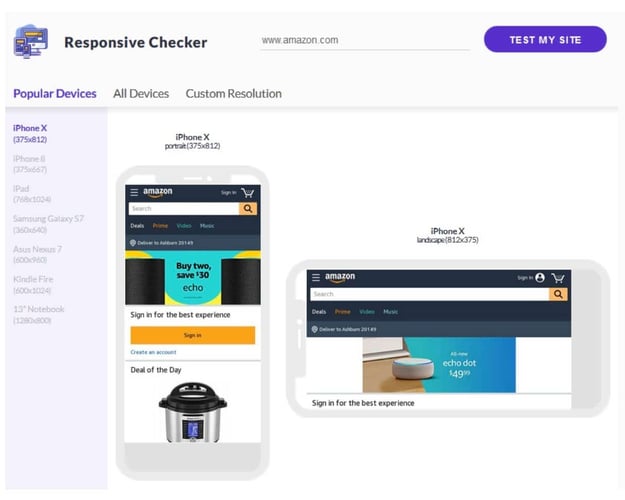Viewport: 625px width, 500px height.
Task: Click the account profile icon in landscape preview
Action: [x=540, y=278]
